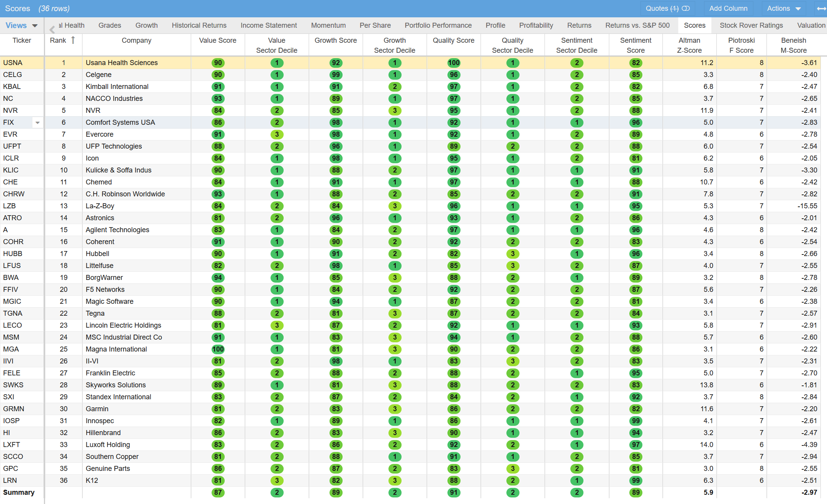Image resolution: width=827 pixels, height=504 pixels.
Task: Click the Rank ascending sort arrow
Action: pyautogui.click(x=73, y=40)
